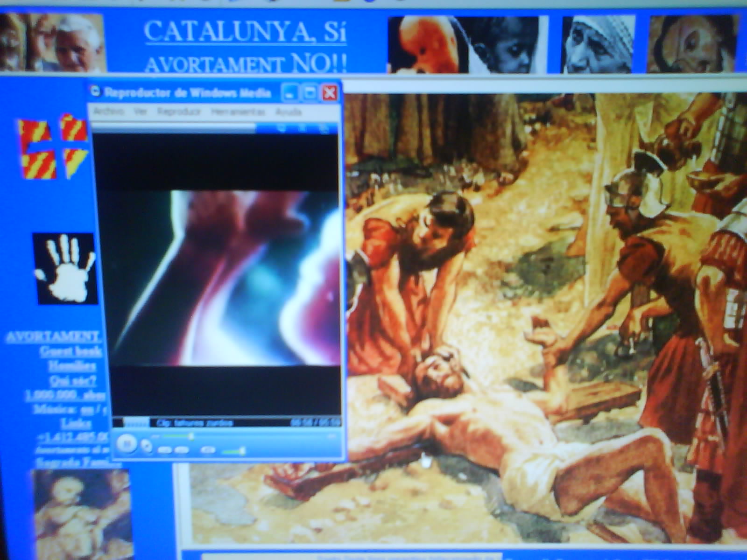747x560 pixels.
Task: Click the Windows Media Player title bar icon
Action: pyautogui.click(x=96, y=91)
